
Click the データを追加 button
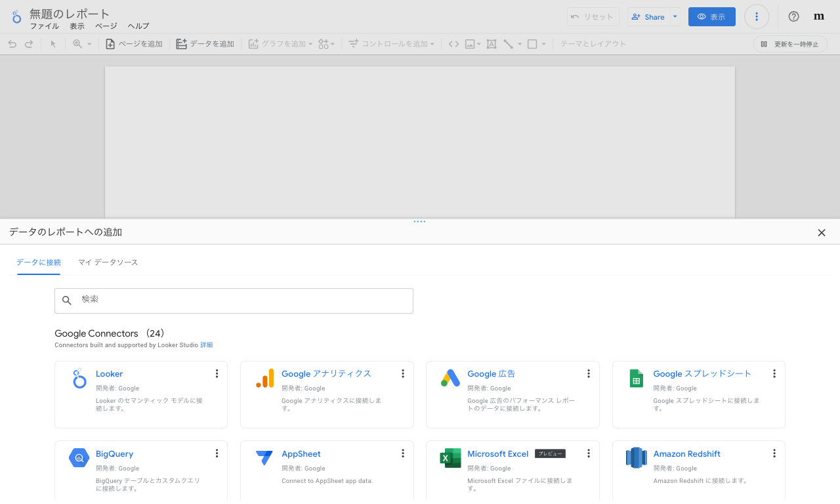[x=205, y=44]
